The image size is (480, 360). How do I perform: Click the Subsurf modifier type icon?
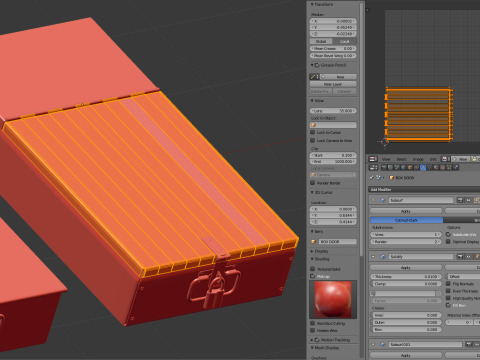coord(383,200)
